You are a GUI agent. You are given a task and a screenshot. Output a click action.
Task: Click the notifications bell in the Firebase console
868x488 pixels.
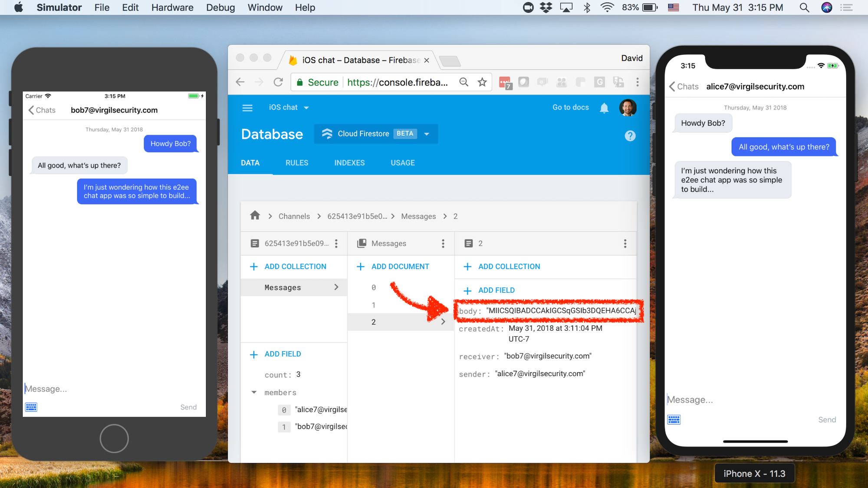coord(604,108)
